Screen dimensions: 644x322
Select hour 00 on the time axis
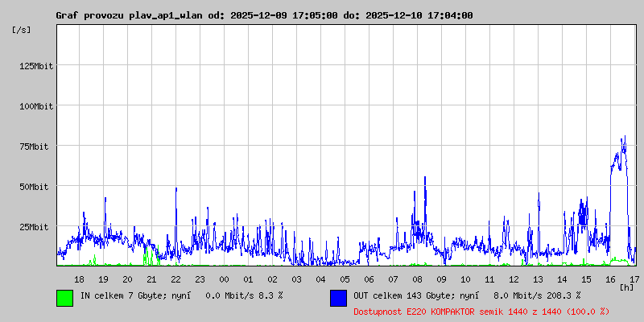[x=224, y=279]
